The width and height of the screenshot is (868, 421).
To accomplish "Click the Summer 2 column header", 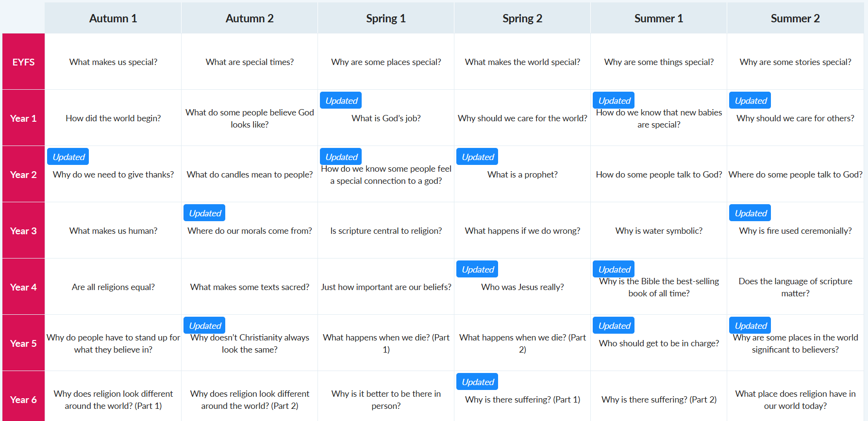I will click(x=795, y=18).
